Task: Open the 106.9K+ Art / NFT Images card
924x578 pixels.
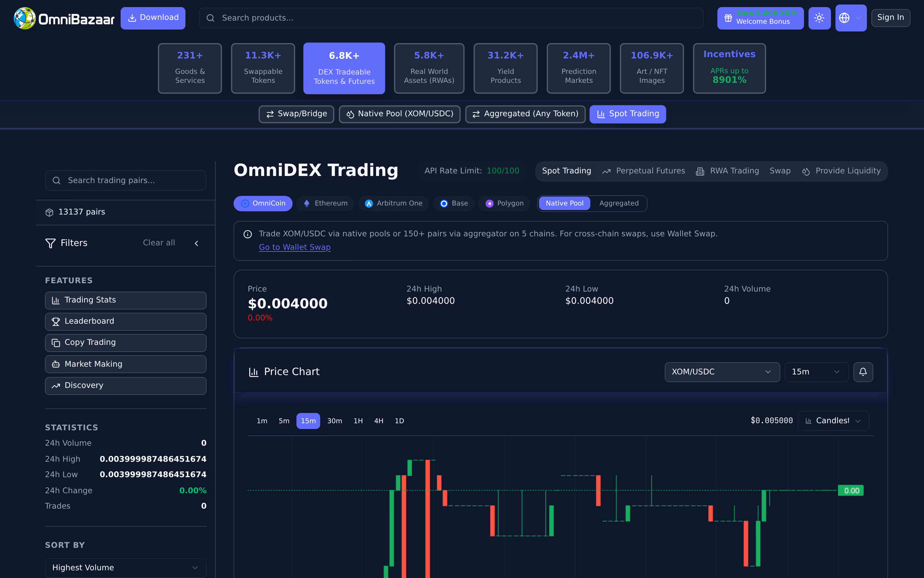Action: click(x=652, y=68)
